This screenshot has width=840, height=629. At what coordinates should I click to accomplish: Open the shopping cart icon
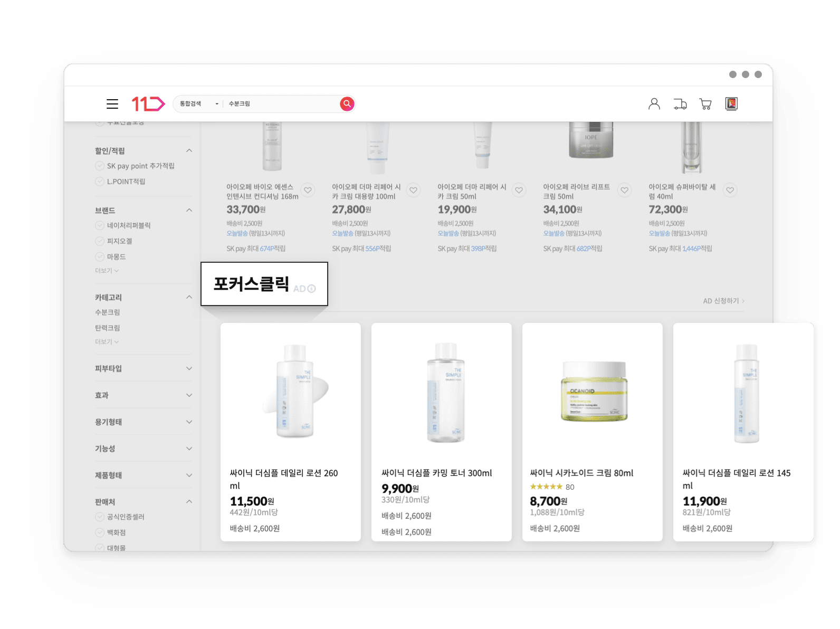[x=705, y=104]
